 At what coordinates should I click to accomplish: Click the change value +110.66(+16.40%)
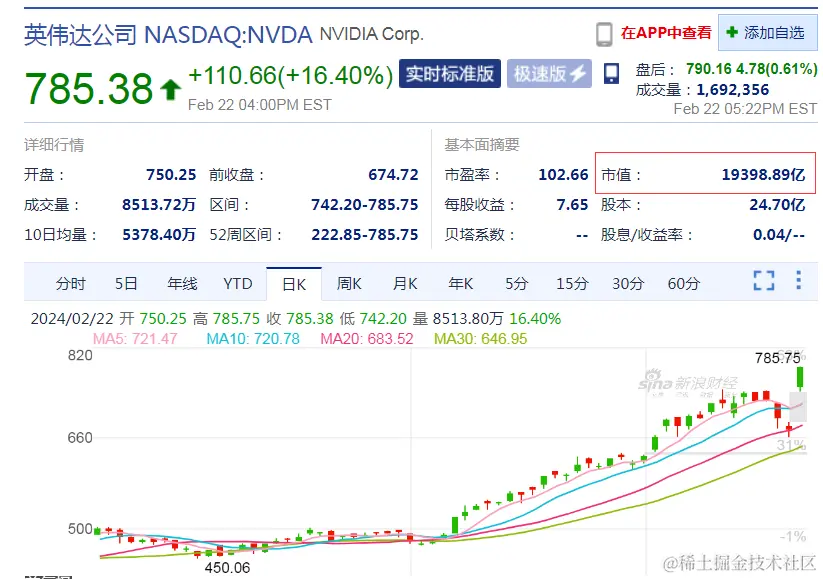pyautogui.click(x=290, y=76)
